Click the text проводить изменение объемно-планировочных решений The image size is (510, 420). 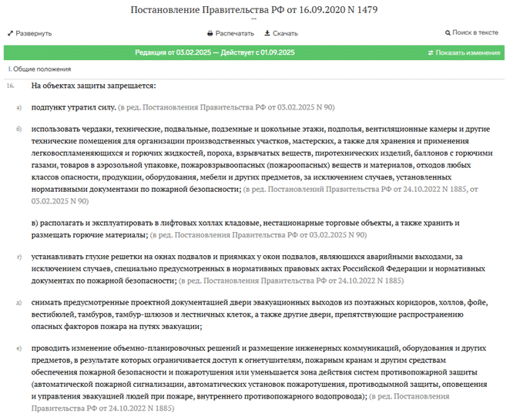point(136,348)
